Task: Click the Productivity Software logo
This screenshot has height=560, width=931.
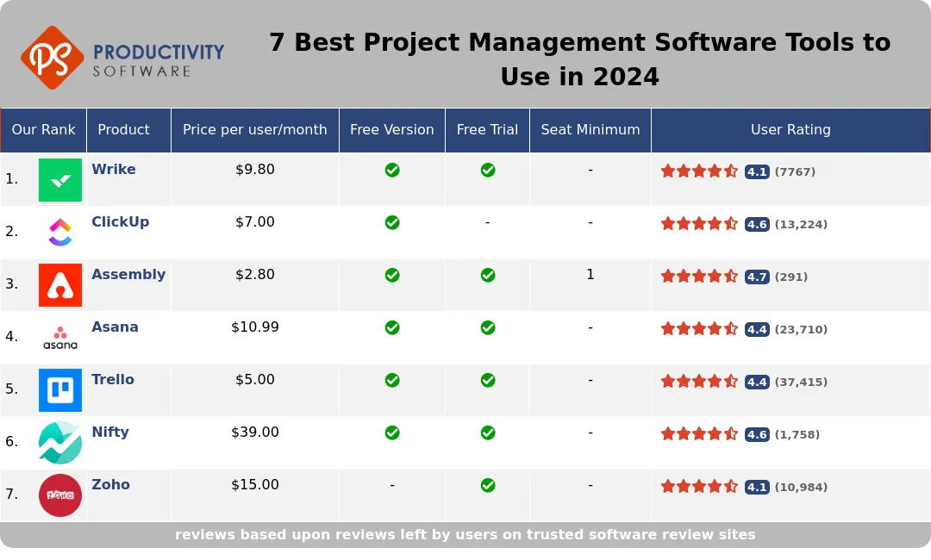Action: pyautogui.click(x=122, y=58)
